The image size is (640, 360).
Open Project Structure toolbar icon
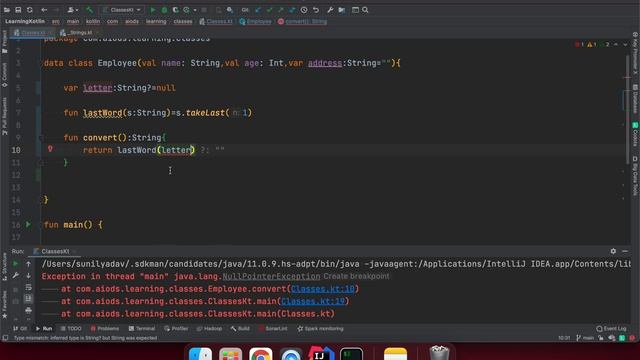(342, 10)
